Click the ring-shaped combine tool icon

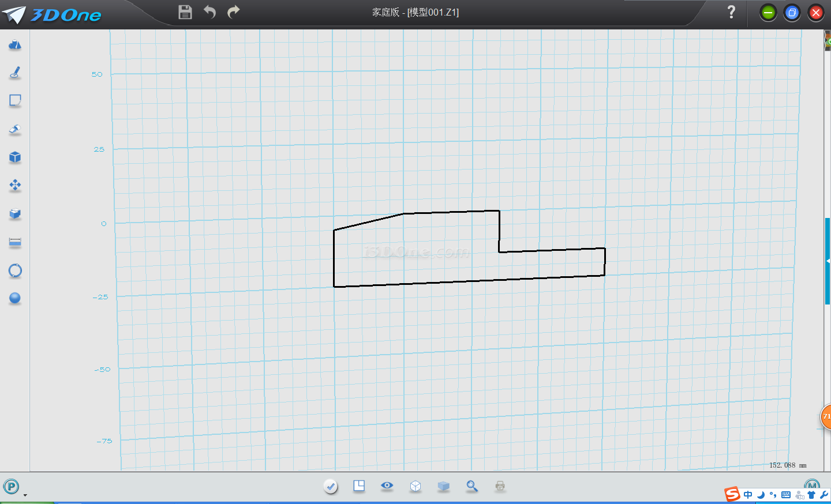pos(15,270)
